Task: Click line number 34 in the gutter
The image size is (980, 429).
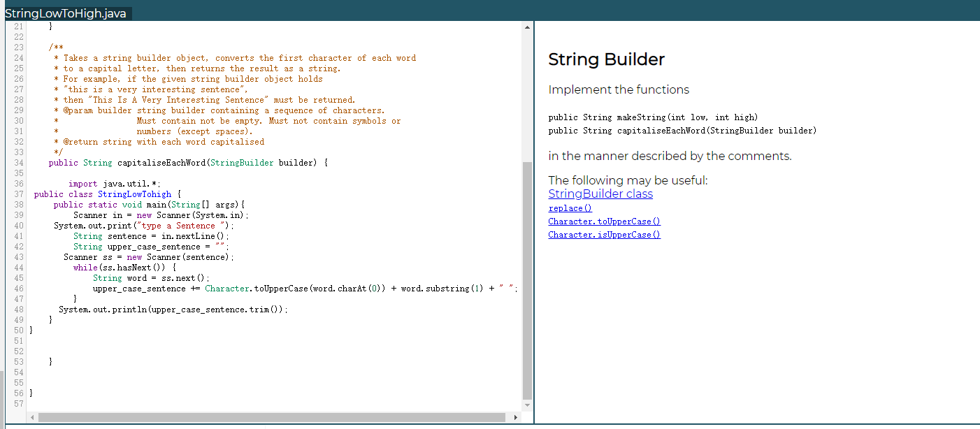Action: pyautogui.click(x=19, y=163)
